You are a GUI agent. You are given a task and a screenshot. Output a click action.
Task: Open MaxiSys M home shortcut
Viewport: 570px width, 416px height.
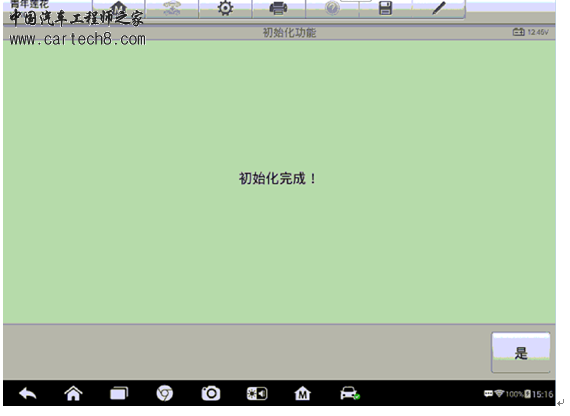click(302, 393)
